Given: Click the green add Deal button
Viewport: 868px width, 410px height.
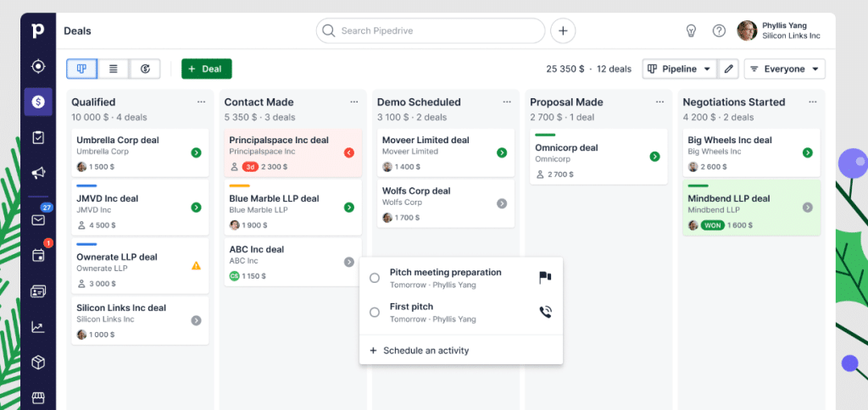Looking at the screenshot, I should [x=207, y=69].
